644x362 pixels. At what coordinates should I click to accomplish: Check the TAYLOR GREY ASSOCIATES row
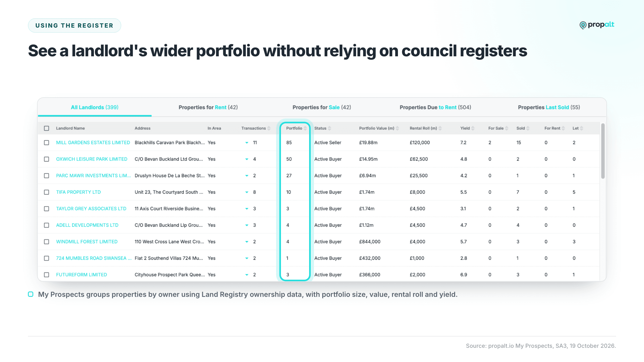pos(47,209)
